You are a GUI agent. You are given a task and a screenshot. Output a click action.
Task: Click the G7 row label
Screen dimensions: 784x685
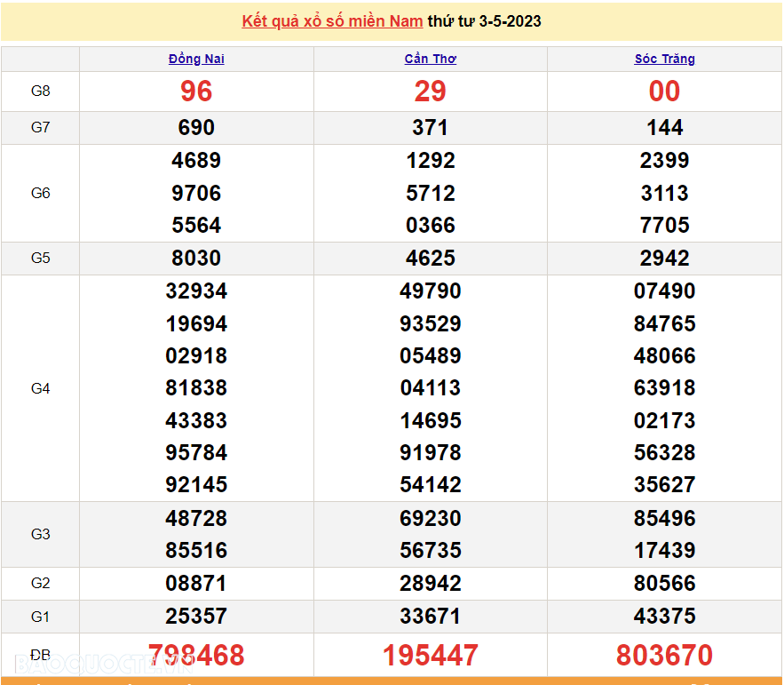coord(41,128)
